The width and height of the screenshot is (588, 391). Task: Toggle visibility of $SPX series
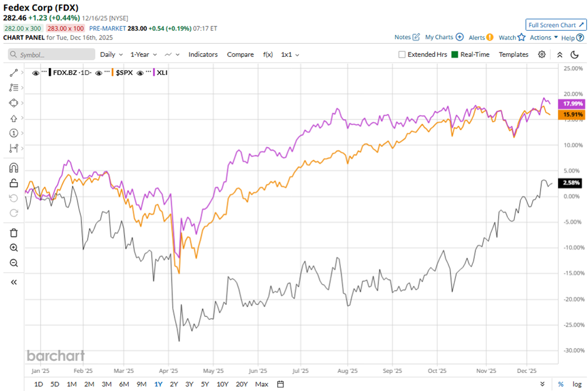click(x=99, y=73)
